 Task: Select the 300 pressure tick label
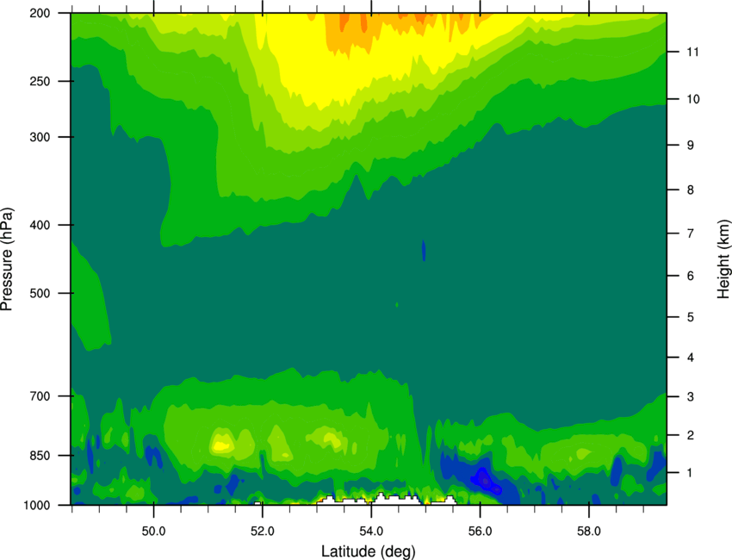40,137
